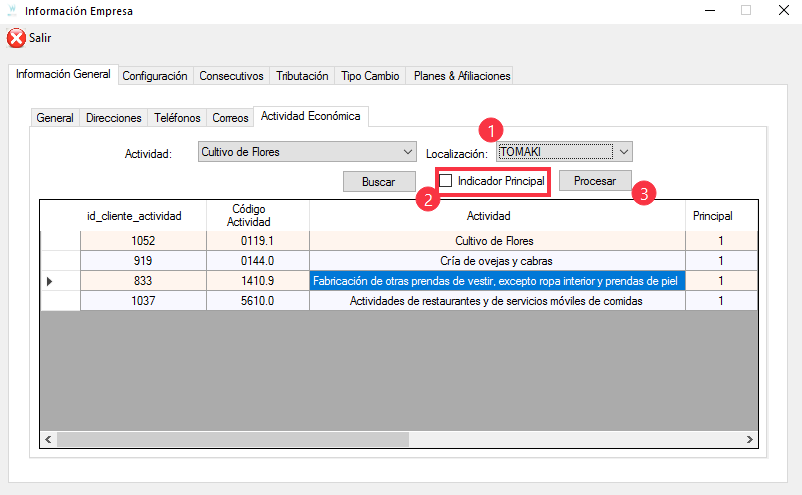Select the Cría de ovejas y cabras cell
802x495 pixels.
coord(496,261)
